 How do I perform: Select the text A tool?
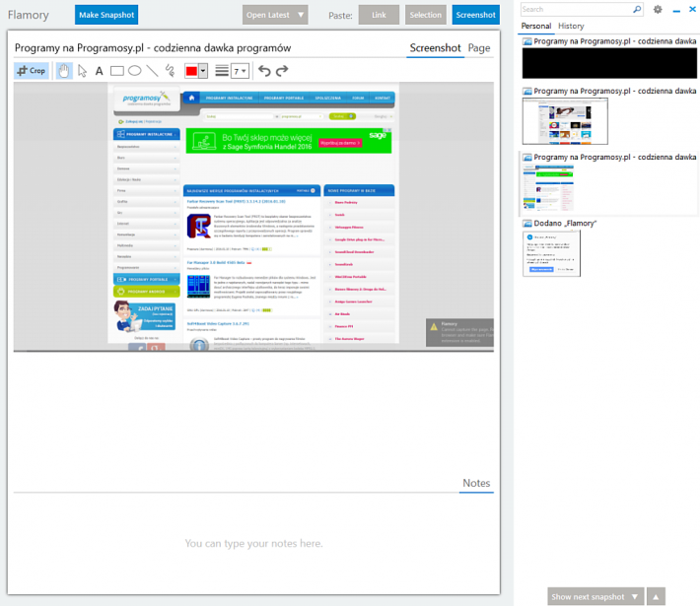point(100,71)
